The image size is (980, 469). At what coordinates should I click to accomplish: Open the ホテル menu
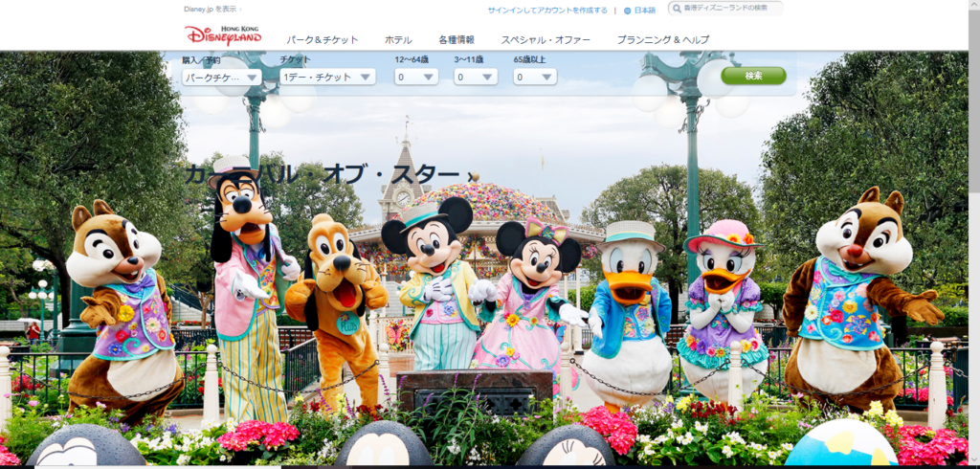click(398, 40)
